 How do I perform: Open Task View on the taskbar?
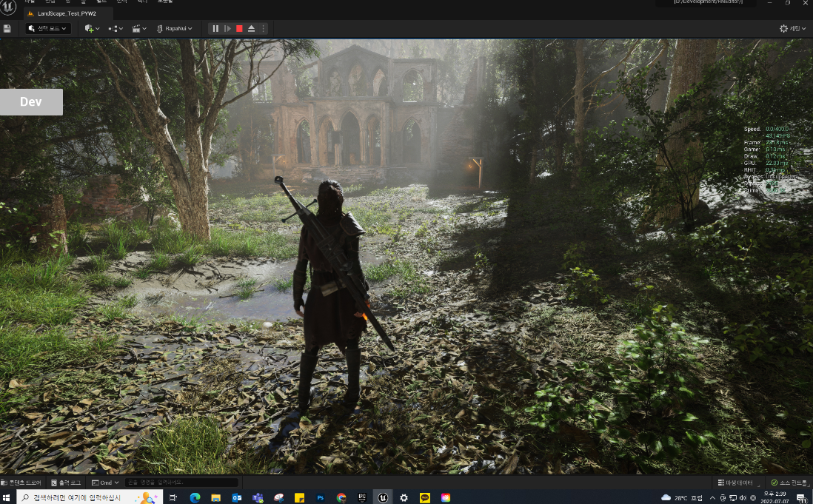pos(173,497)
